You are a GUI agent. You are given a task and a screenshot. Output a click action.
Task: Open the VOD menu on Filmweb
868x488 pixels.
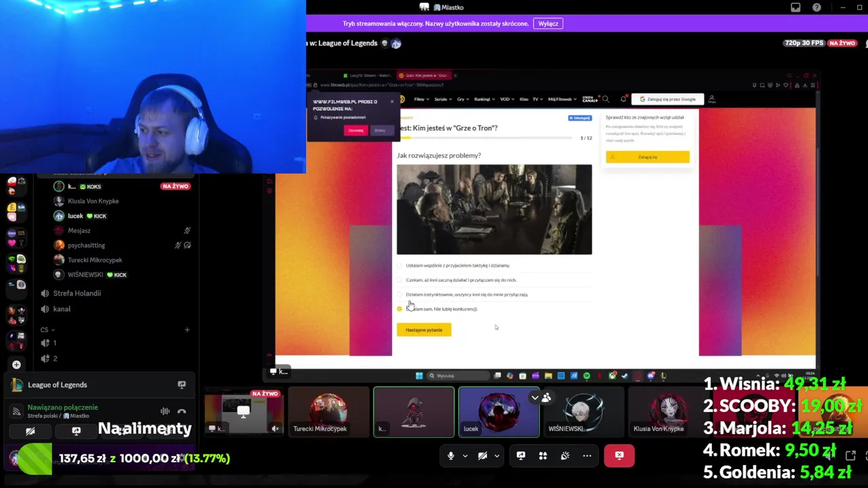coord(507,99)
